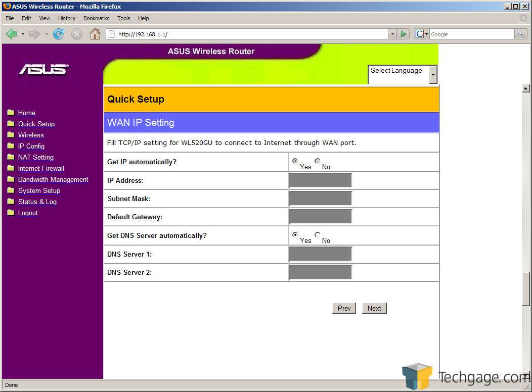The image size is (532, 392).
Task: Click the DNS Server 1 input field
Action: pyautogui.click(x=320, y=254)
